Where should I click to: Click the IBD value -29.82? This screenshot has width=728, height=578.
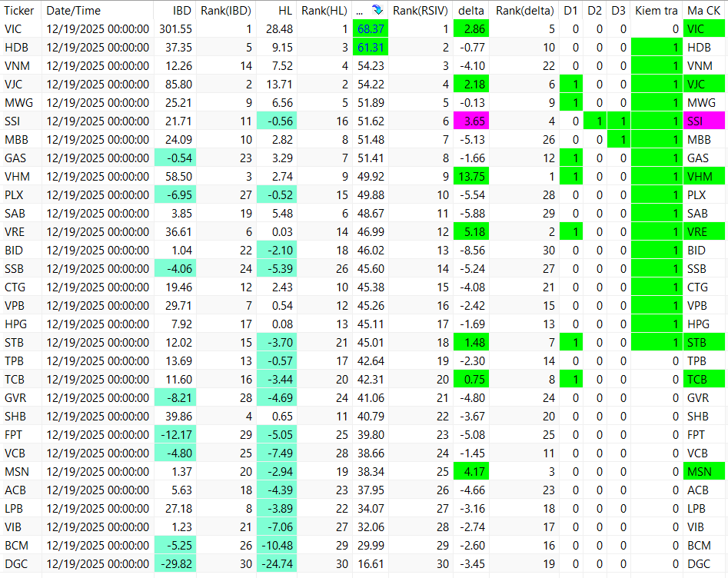(x=175, y=563)
